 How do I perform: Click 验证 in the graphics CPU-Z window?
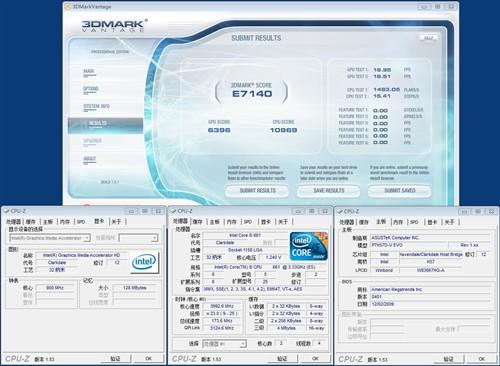click(115, 359)
